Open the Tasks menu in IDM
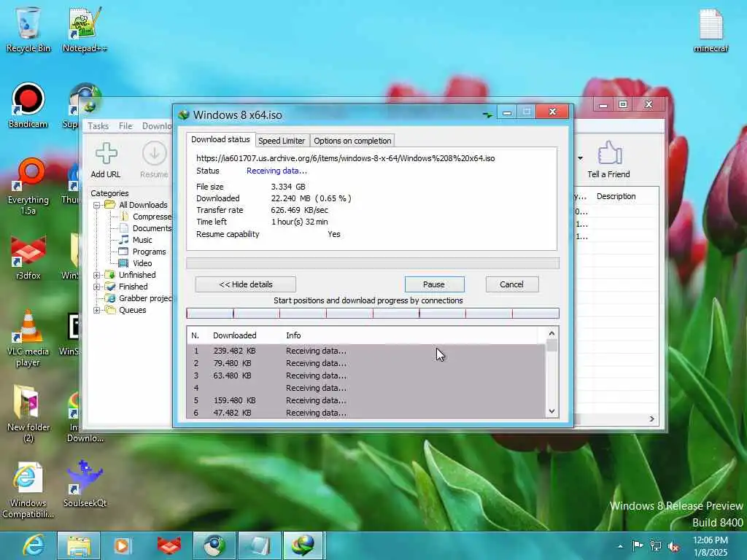Image resolution: width=747 pixels, height=560 pixels. [98, 126]
